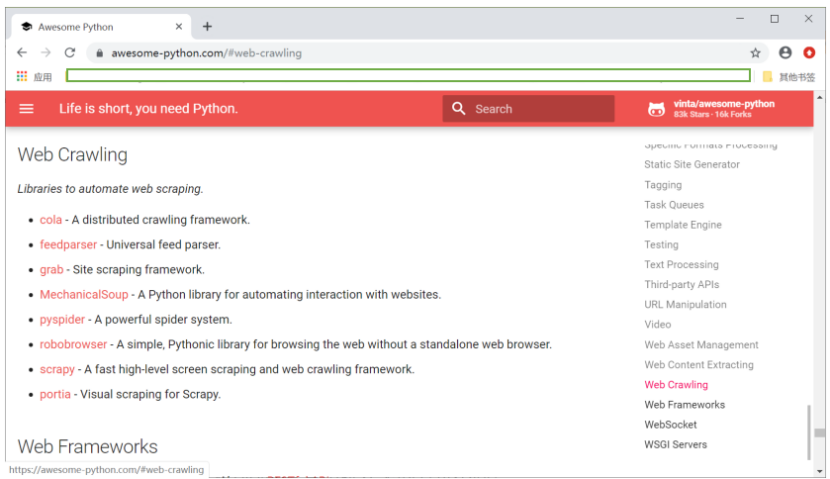Open the Chrome profile avatar icon
830x479 pixels.
click(785, 53)
